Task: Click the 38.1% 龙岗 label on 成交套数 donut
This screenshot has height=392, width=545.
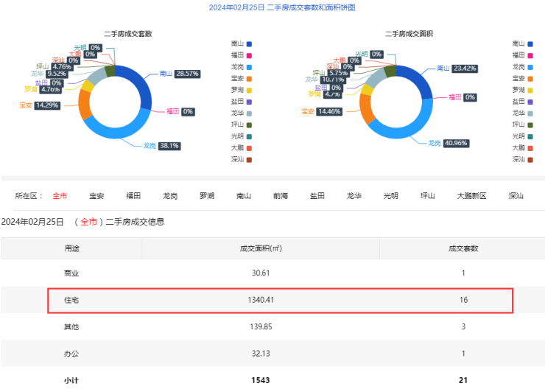Action: click(x=169, y=146)
